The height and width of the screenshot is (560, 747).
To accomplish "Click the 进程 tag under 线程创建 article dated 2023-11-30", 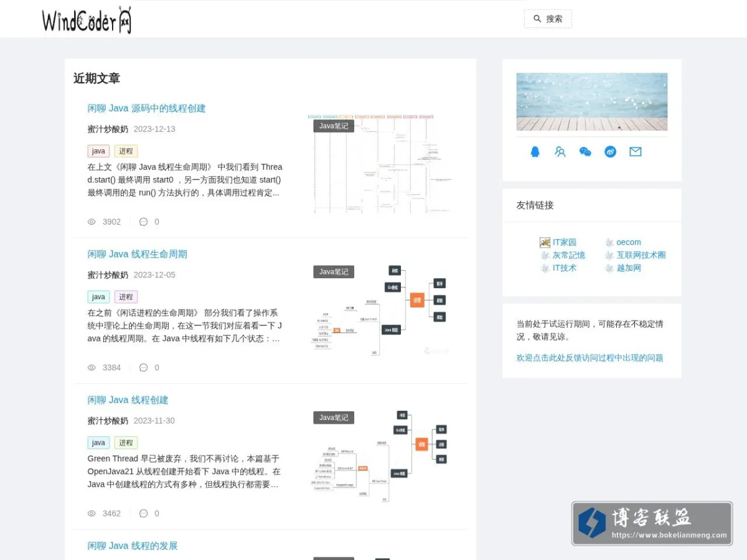I will click(x=126, y=443).
